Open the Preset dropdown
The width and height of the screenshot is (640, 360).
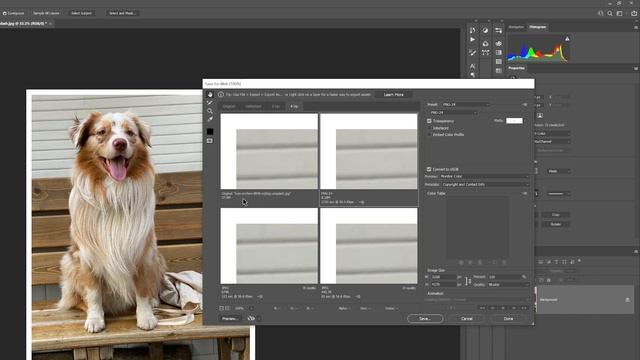(x=466, y=104)
